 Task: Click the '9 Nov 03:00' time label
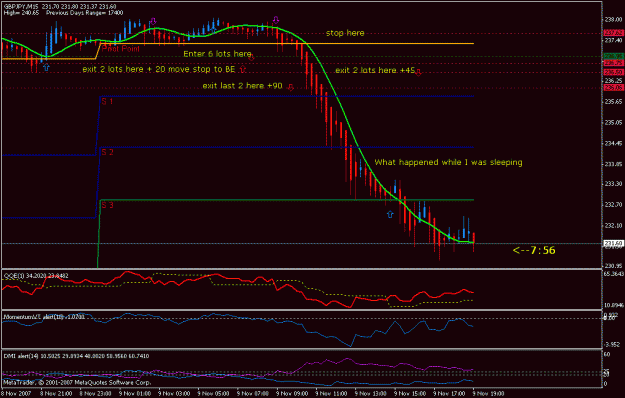pyautogui.click(x=174, y=394)
